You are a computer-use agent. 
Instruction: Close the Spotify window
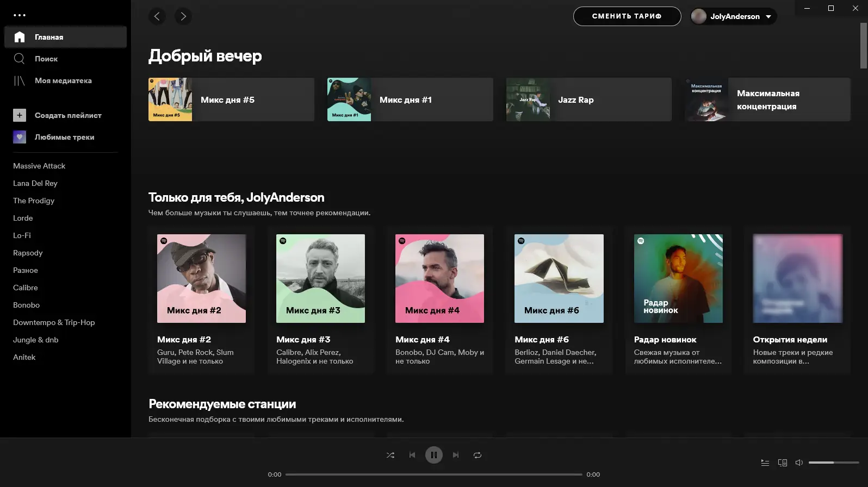click(855, 8)
